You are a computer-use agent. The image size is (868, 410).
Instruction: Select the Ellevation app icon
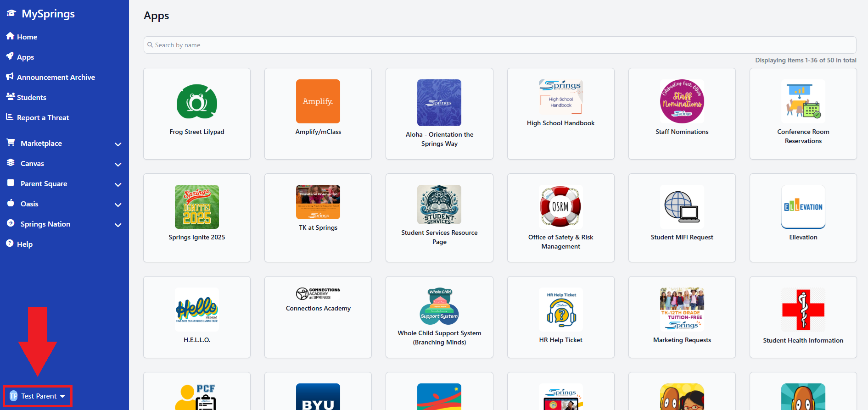coord(803,207)
